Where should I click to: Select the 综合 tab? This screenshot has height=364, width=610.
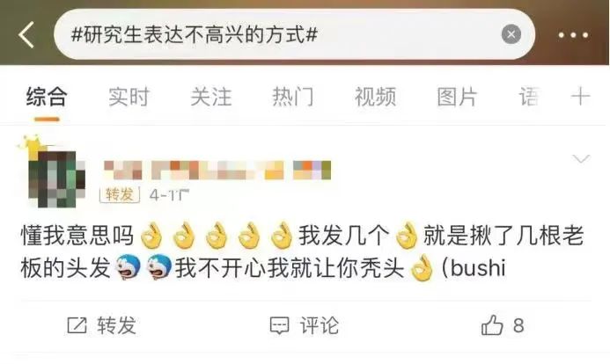click(x=47, y=97)
